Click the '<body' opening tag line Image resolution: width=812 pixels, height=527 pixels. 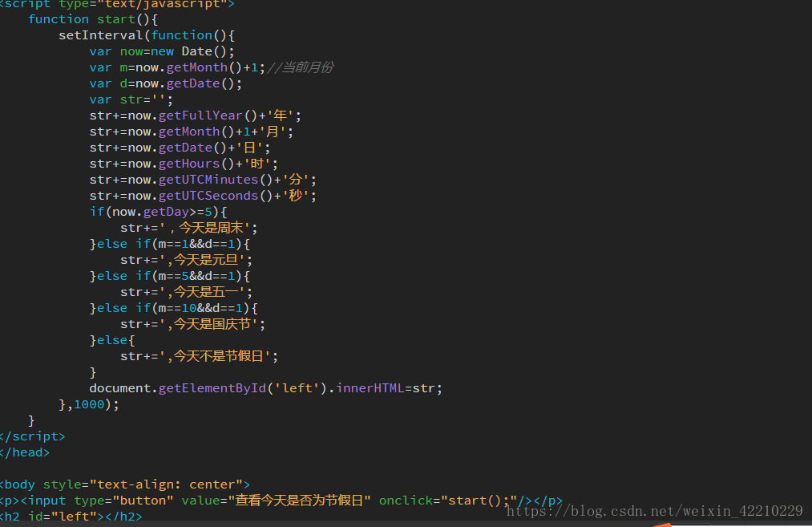click(125, 485)
